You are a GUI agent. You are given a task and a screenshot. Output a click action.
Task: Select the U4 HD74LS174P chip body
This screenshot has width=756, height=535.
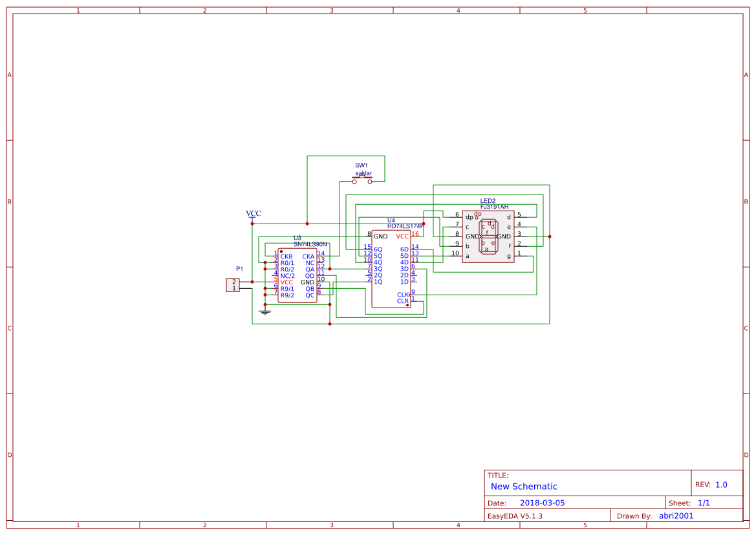tap(391, 269)
